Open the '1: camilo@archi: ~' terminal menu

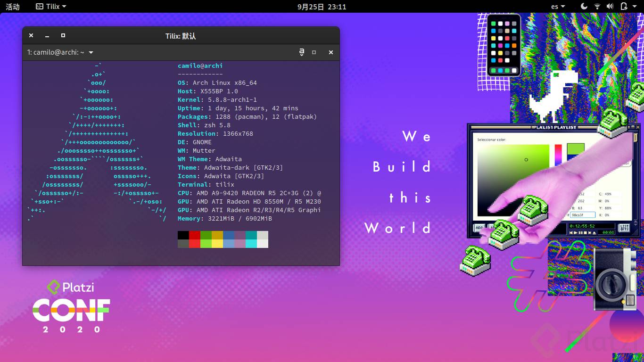(x=60, y=52)
